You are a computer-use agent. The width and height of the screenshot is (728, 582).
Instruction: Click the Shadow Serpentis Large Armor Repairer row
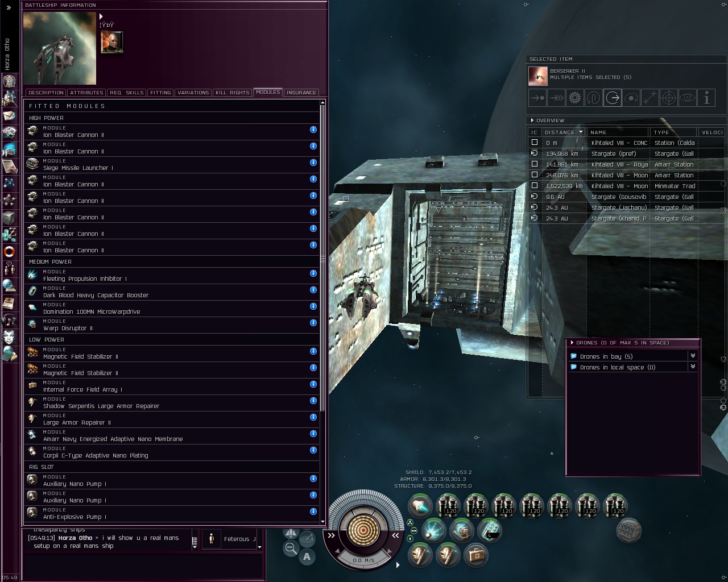[172, 403]
